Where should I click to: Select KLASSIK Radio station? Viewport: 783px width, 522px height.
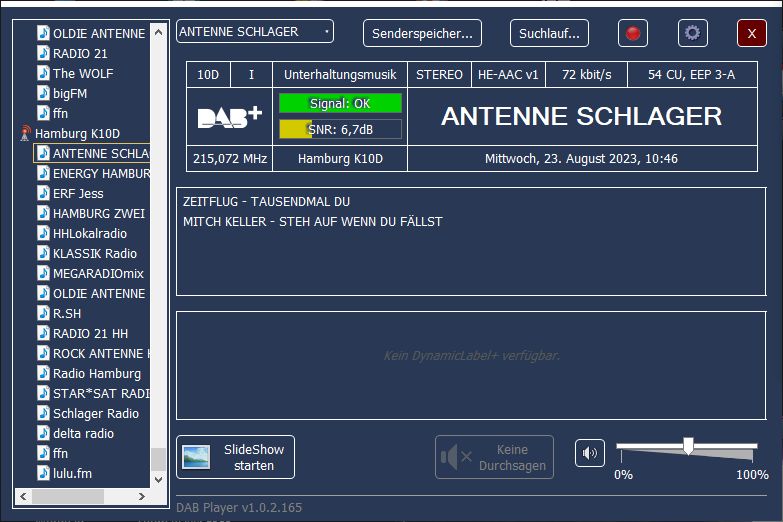pos(95,253)
